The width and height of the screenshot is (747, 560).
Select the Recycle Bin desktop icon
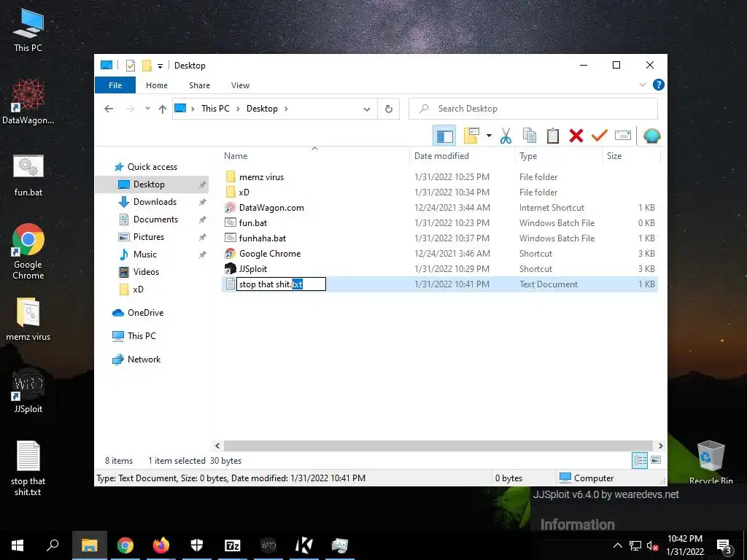click(x=711, y=462)
